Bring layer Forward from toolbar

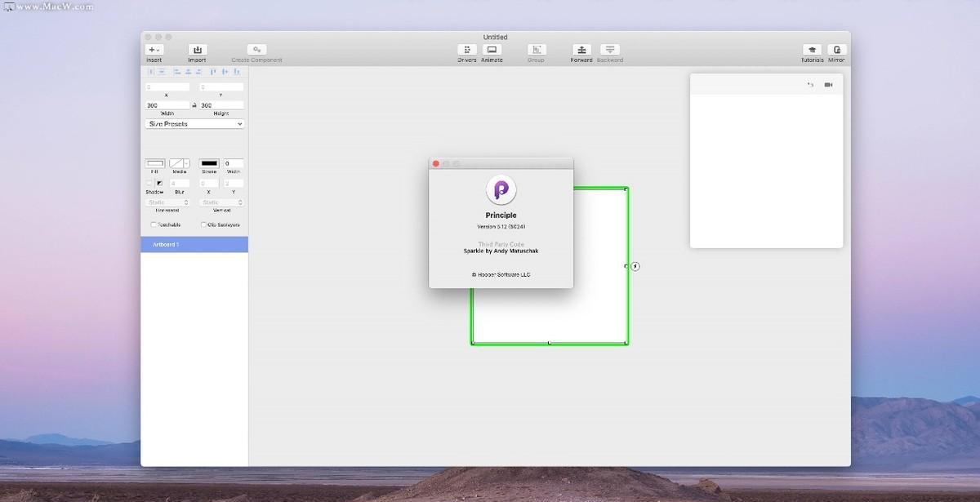(581, 50)
